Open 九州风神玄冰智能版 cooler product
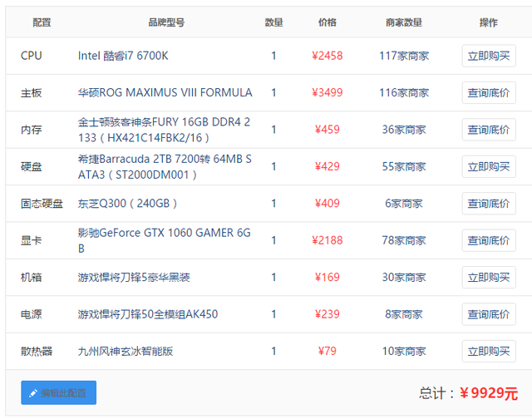 pyautogui.click(x=126, y=352)
